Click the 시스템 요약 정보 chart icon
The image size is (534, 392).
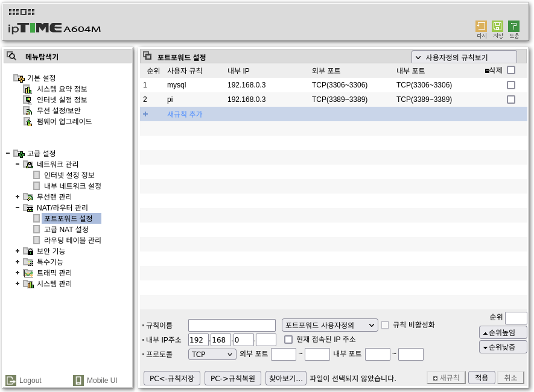(x=28, y=89)
